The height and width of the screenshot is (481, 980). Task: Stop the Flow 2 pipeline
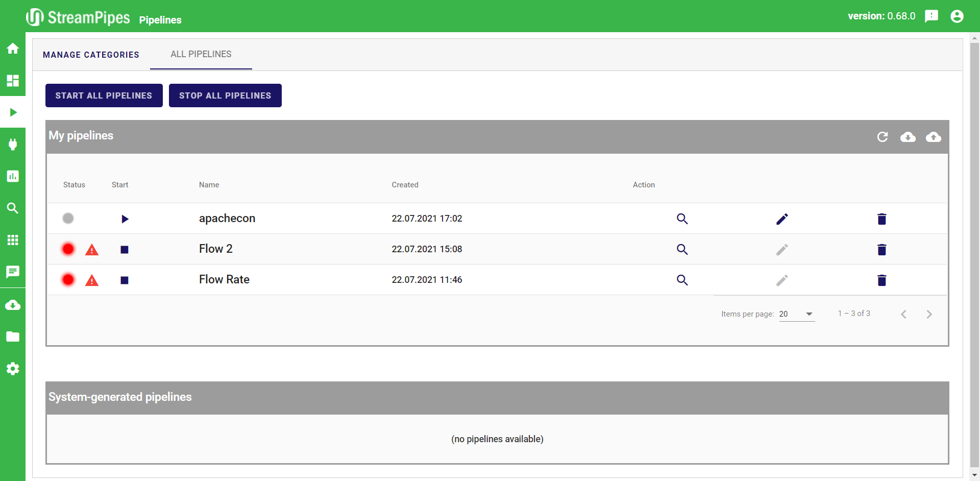125,250
